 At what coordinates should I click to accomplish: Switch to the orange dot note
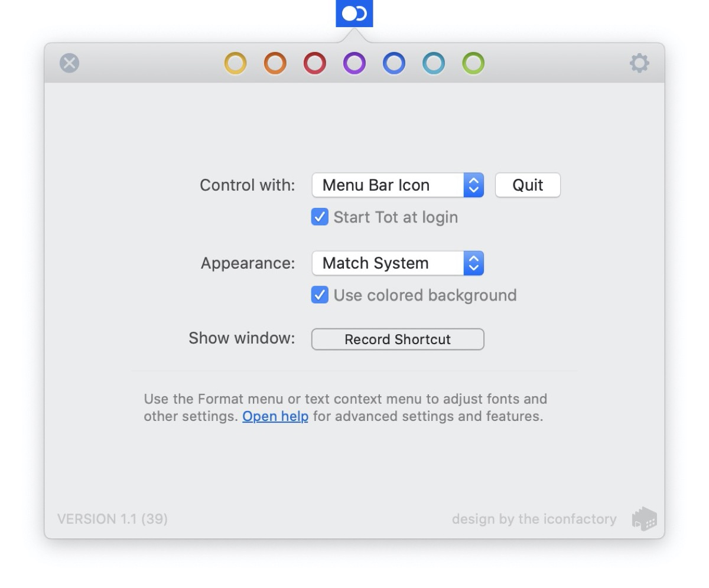(275, 63)
